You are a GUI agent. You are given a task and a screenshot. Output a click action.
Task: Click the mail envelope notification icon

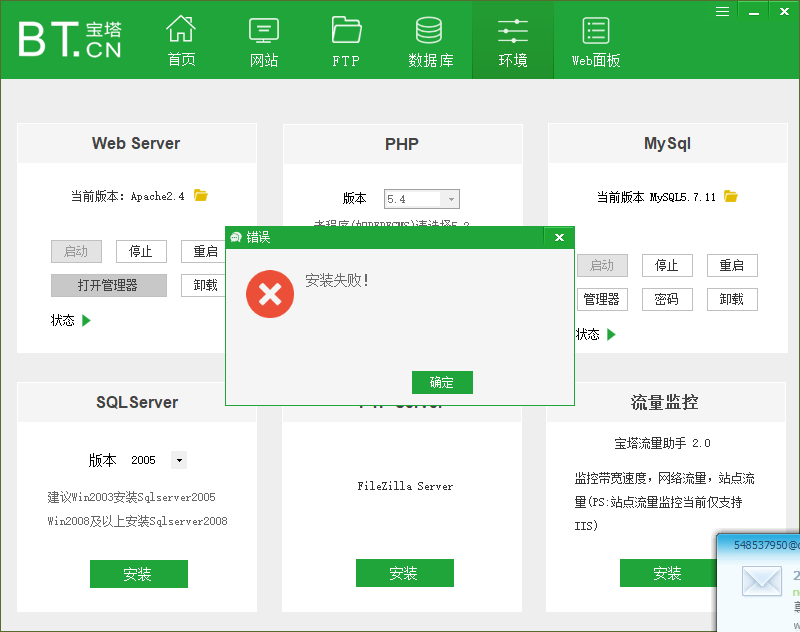762,580
